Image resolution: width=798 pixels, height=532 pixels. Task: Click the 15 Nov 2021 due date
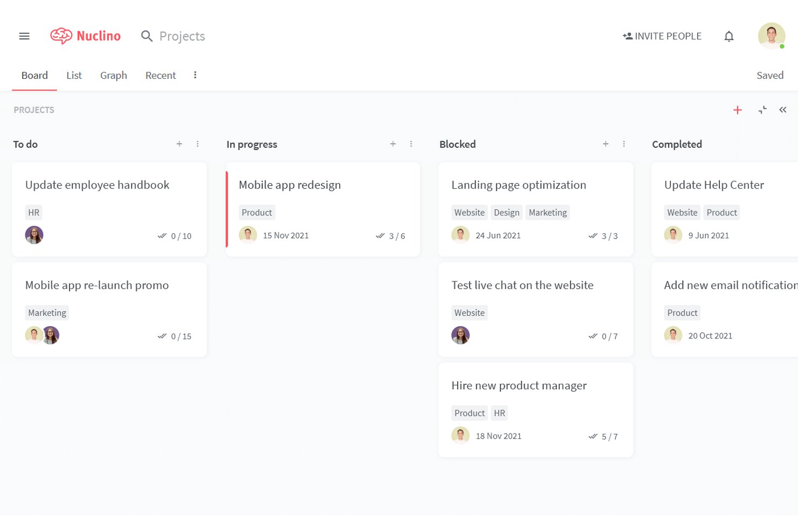tap(286, 236)
